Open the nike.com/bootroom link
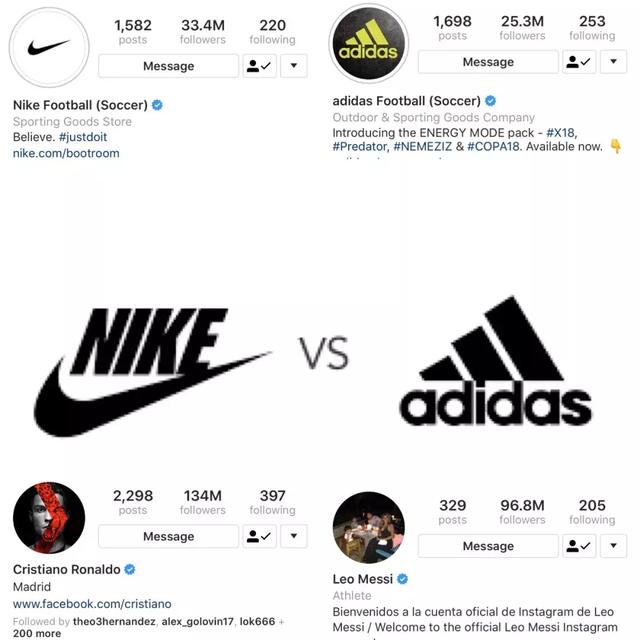 [x=66, y=153]
